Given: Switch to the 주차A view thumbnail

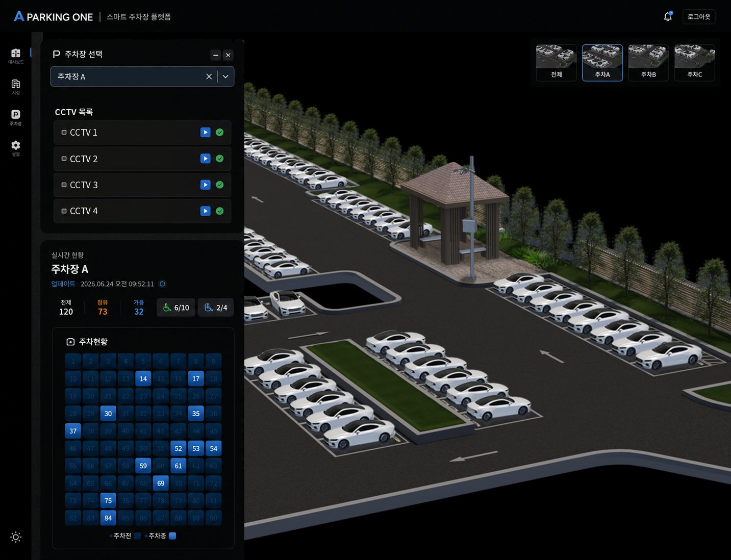Looking at the screenshot, I should [602, 63].
